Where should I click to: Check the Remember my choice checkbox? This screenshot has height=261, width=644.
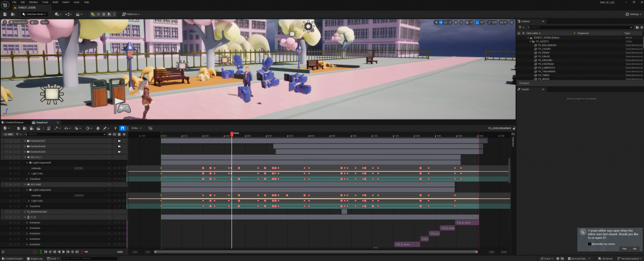click(x=589, y=243)
